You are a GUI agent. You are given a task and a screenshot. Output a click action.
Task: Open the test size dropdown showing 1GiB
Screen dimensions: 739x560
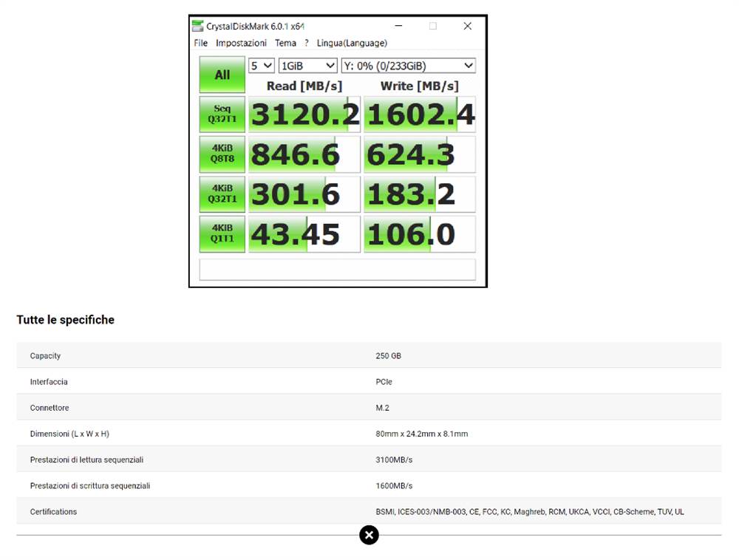click(x=307, y=65)
